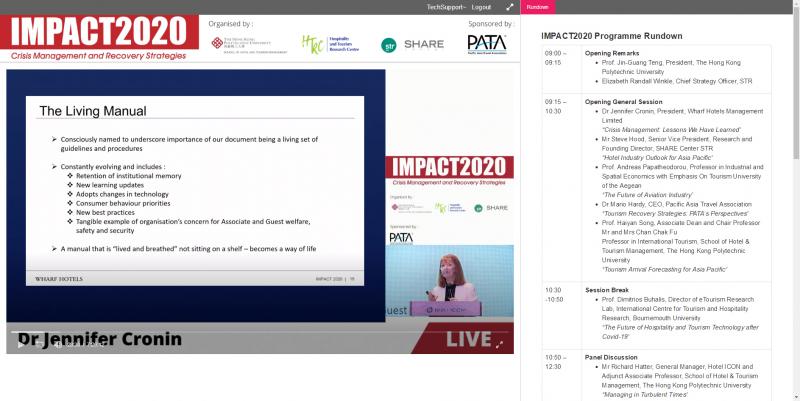Click the 'Organised by :' label
The height and width of the screenshot is (401, 800).
tap(231, 24)
